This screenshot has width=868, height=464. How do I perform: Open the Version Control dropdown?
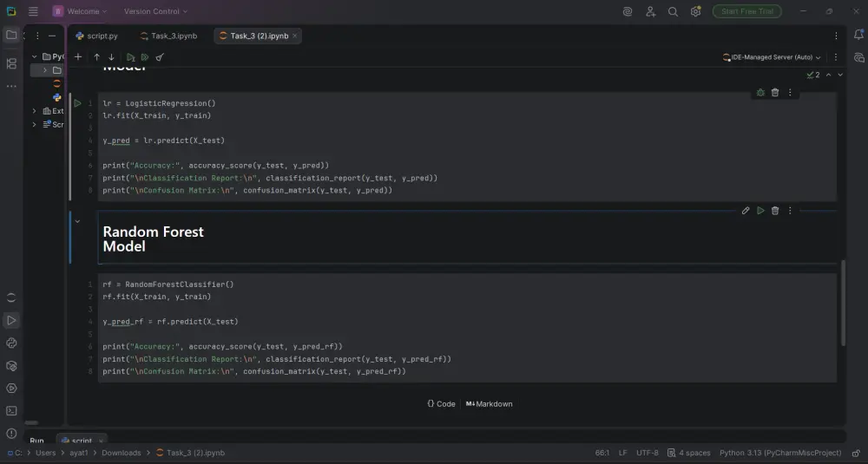click(x=155, y=11)
